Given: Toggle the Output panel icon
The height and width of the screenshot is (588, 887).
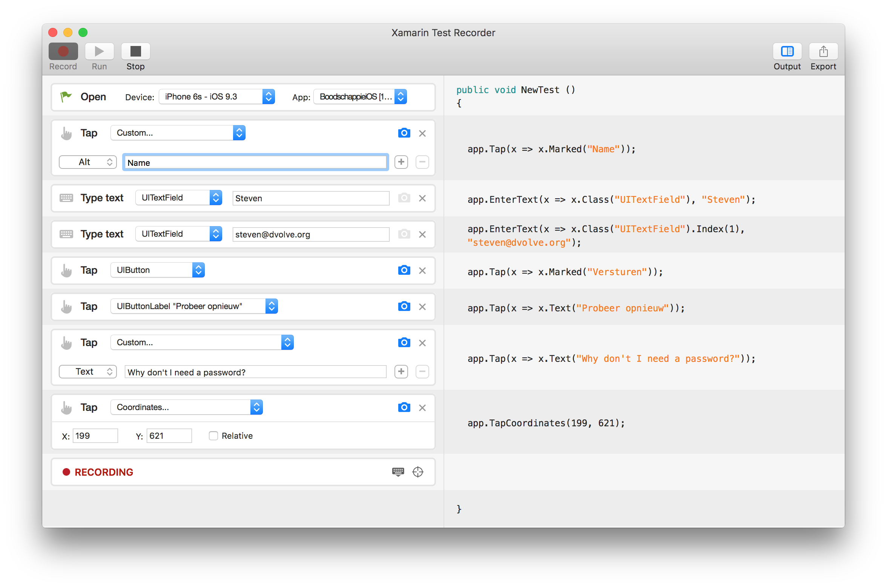Looking at the screenshot, I should point(787,52).
